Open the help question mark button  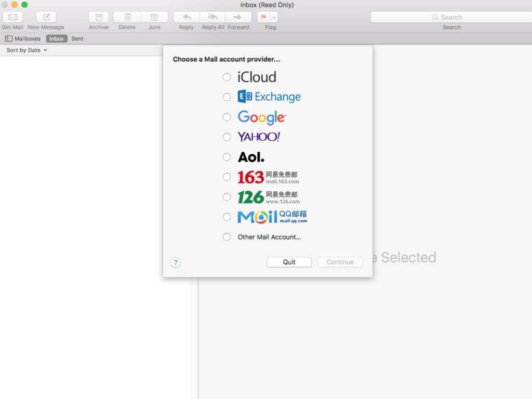coord(176,262)
